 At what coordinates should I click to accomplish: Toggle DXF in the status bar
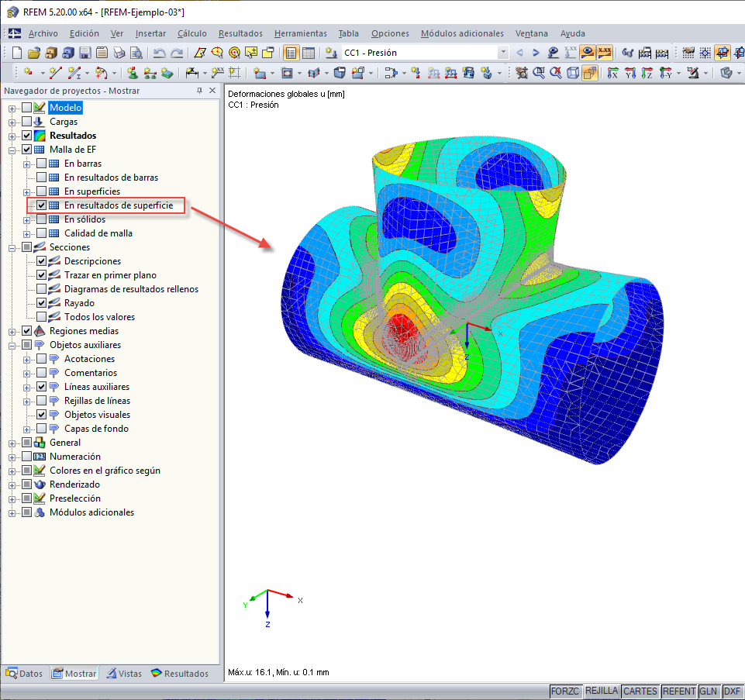[x=732, y=691]
